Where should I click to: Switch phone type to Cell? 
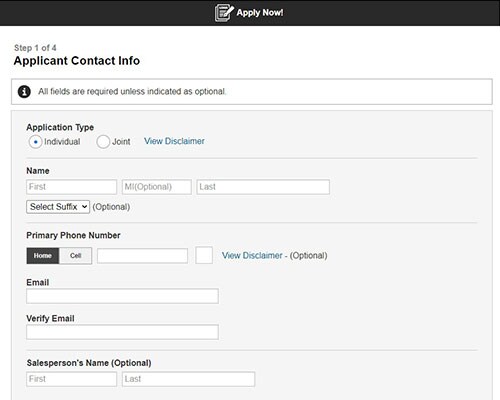(75, 256)
